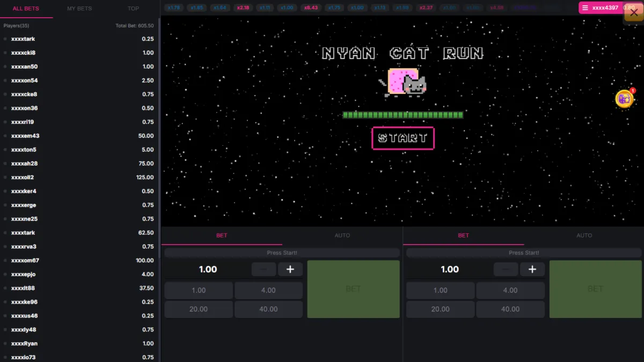Select player row xxxxom67 with 100.00 bet
Viewport: 644px width, 362px height.
point(79,261)
